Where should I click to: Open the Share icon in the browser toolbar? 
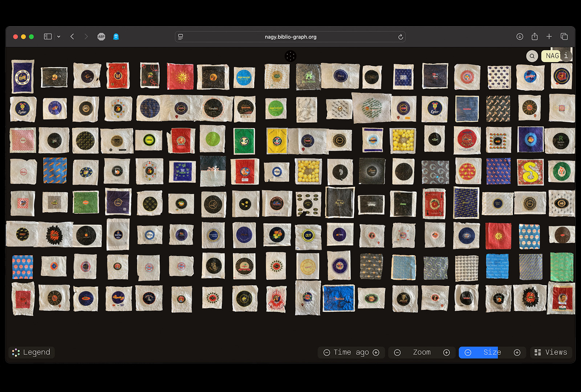pos(534,36)
